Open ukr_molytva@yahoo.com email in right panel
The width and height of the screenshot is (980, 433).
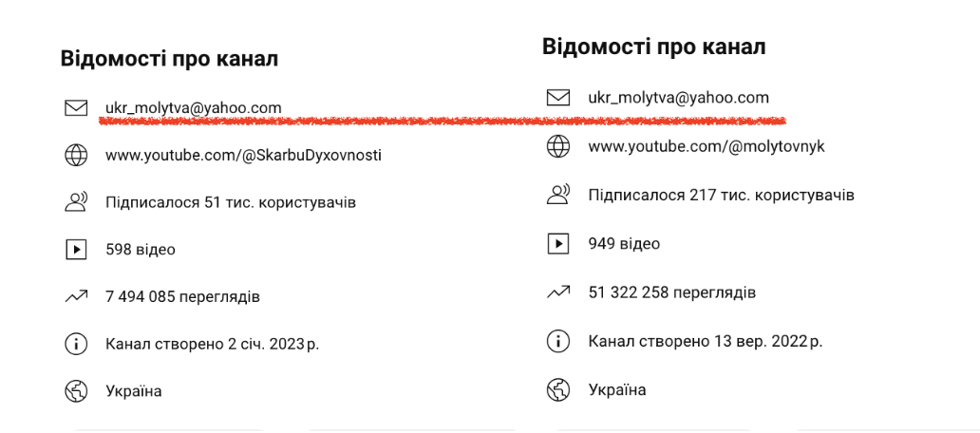pos(678,98)
